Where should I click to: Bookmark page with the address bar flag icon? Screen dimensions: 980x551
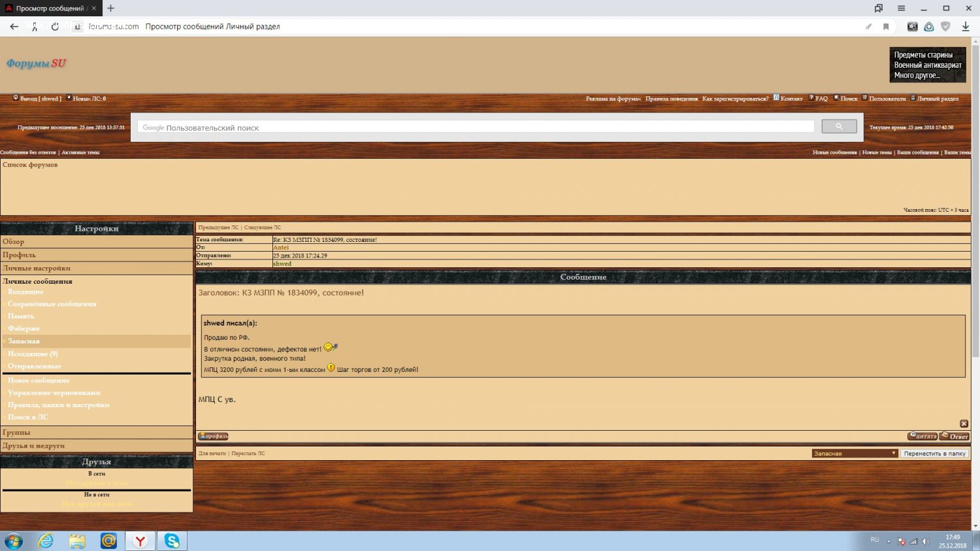click(886, 27)
